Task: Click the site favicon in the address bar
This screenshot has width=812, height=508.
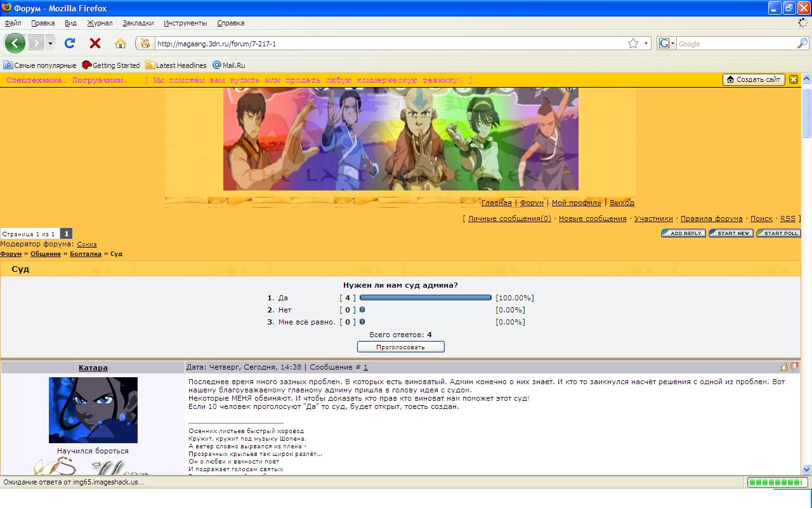Action: [x=145, y=43]
